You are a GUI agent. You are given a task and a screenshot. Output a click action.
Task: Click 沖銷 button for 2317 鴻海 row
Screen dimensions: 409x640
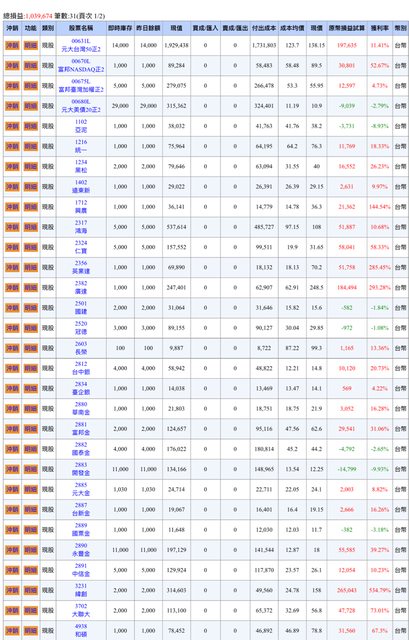(x=12, y=227)
